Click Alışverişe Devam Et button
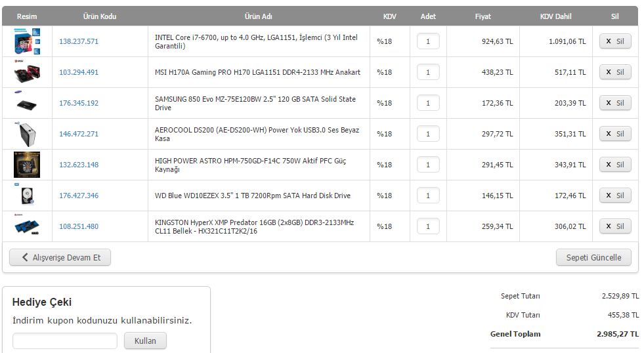 pyautogui.click(x=60, y=257)
